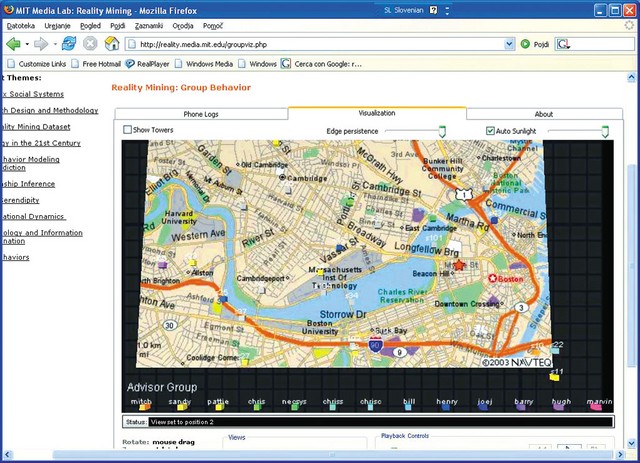The width and height of the screenshot is (640, 463).
Task: Click the Forward arrow button
Action: [41, 44]
